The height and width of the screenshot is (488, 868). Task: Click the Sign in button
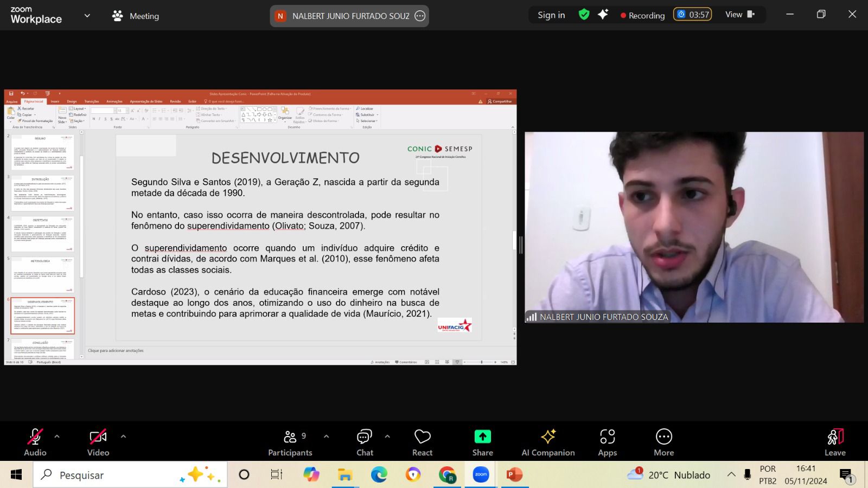[x=551, y=15]
